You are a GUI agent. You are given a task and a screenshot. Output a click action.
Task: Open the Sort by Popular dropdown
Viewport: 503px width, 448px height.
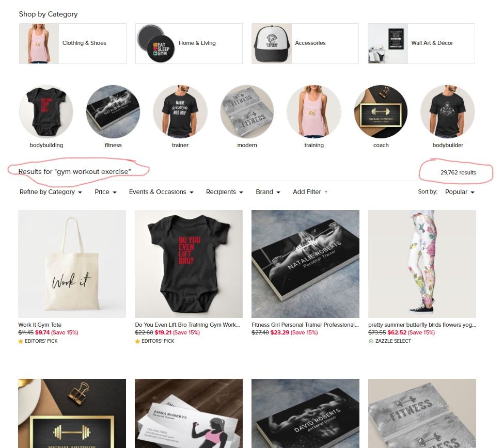[460, 192]
